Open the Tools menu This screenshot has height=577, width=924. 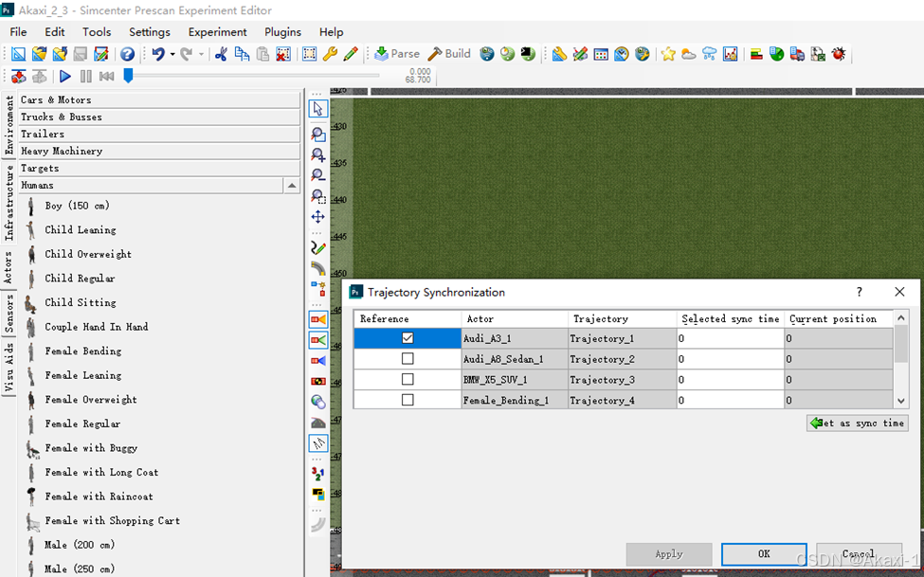[x=97, y=32]
